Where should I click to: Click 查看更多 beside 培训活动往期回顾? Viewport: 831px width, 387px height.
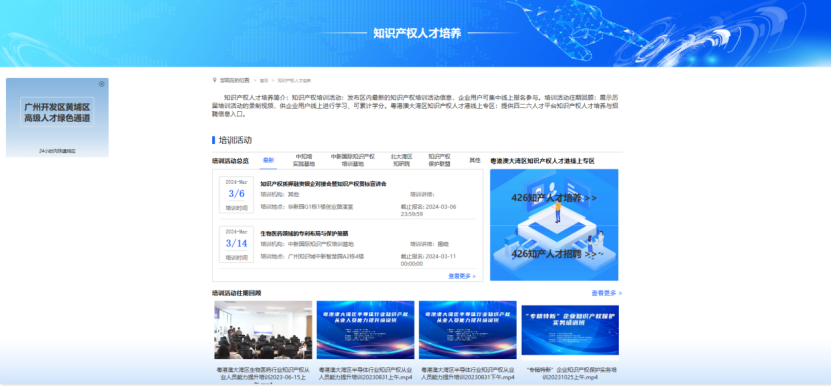[607, 293]
